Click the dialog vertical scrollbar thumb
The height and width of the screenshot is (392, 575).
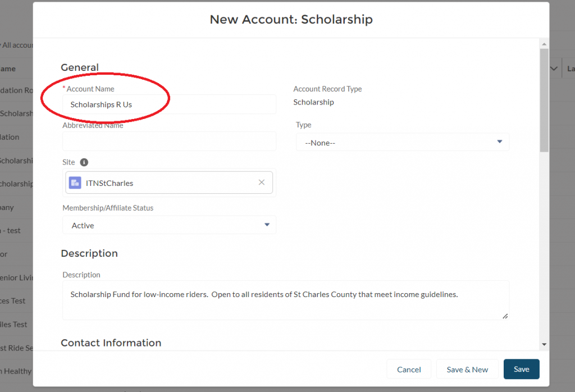coord(544,100)
